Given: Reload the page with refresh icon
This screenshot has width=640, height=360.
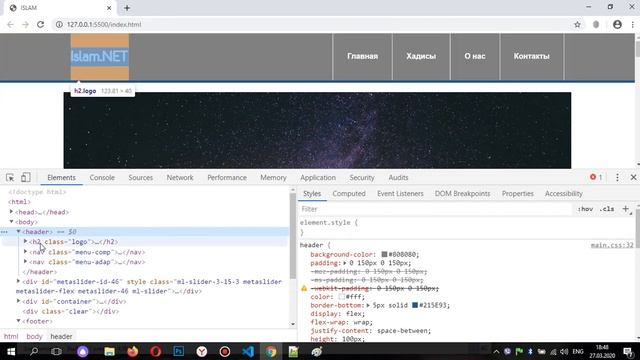Looking at the screenshot, I should pyautogui.click(x=40, y=24).
